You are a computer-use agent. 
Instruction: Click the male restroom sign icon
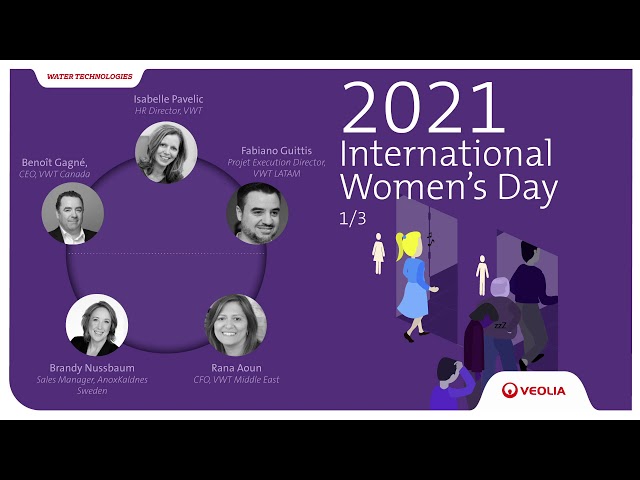[482, 275]
